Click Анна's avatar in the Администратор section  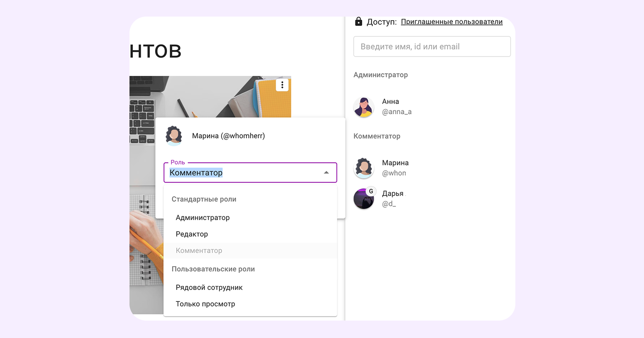(364, 107)
